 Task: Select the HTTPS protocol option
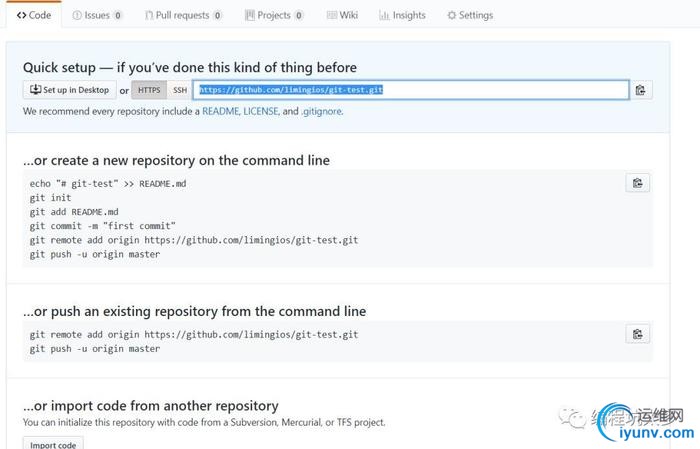click(x=149, y=90)
